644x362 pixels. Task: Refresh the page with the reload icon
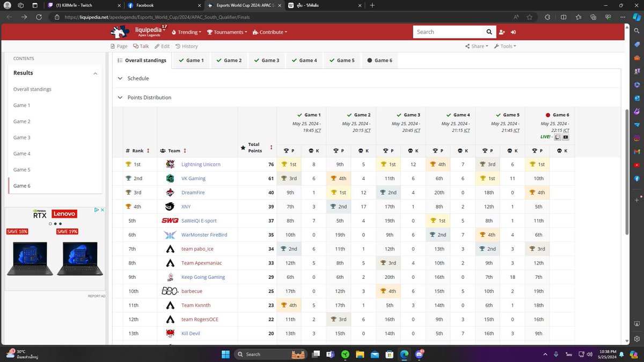pos(39,17)
